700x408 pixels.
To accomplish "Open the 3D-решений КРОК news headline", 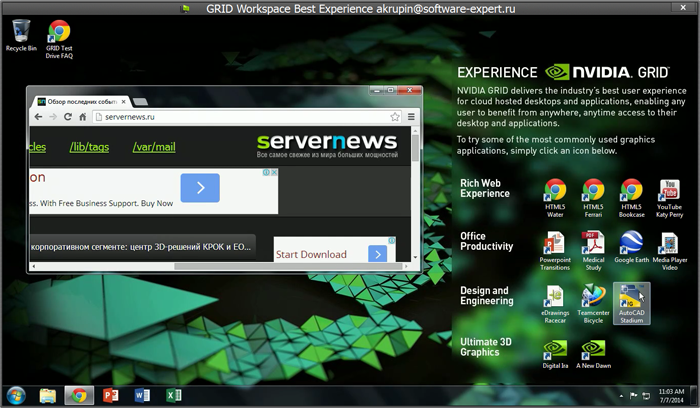I will [x=141, y=246].
